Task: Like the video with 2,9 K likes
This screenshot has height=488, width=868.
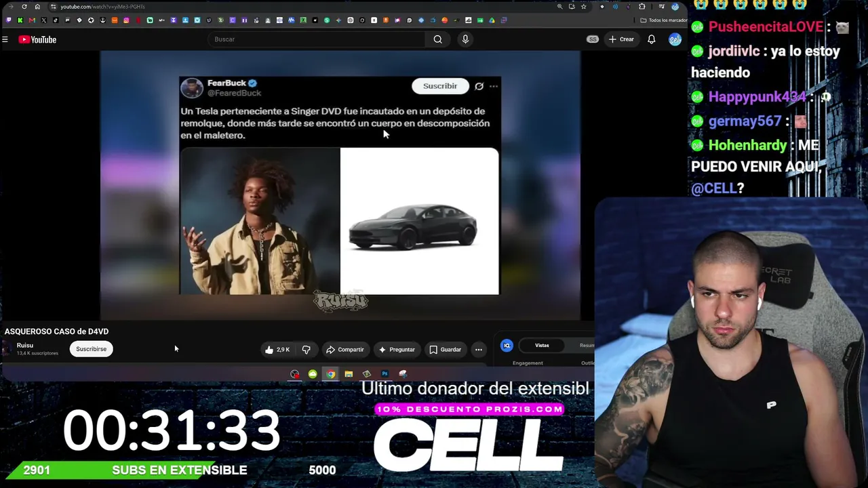Action: coord(277,350)
